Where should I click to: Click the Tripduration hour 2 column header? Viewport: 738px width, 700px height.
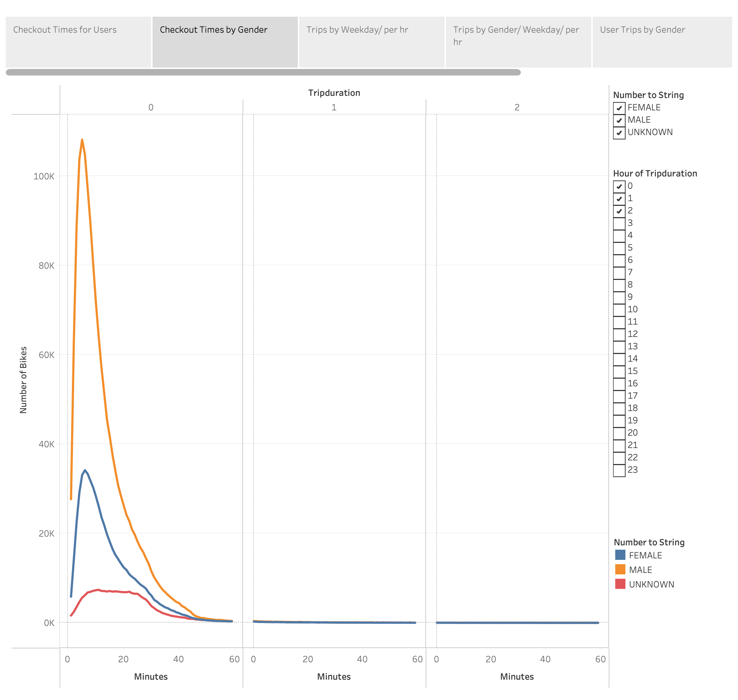coord(517,107)
